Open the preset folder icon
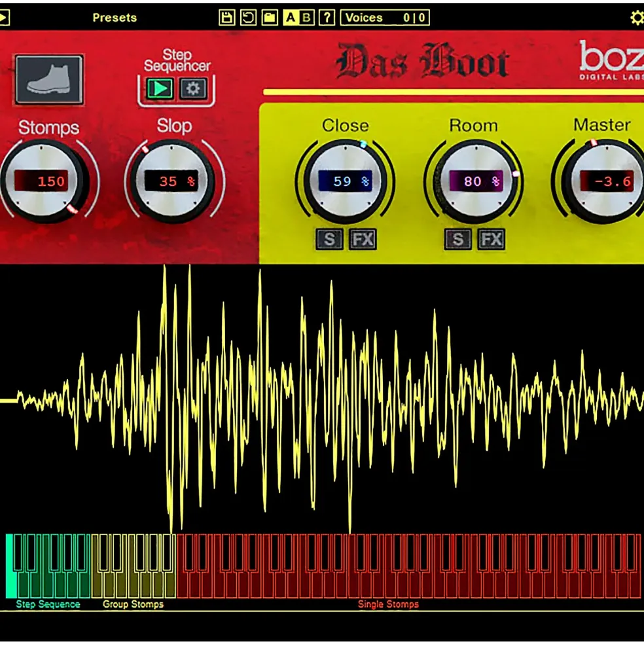 [x=270, y=18]
